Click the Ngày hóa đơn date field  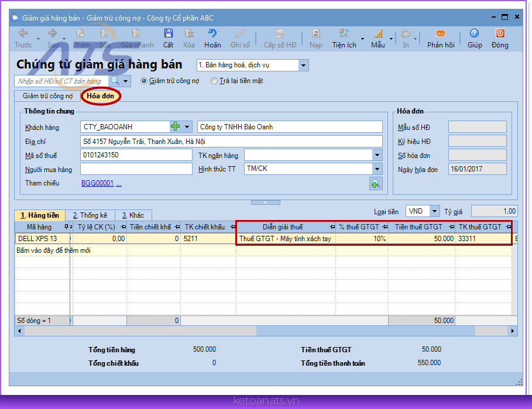point(478,169)
